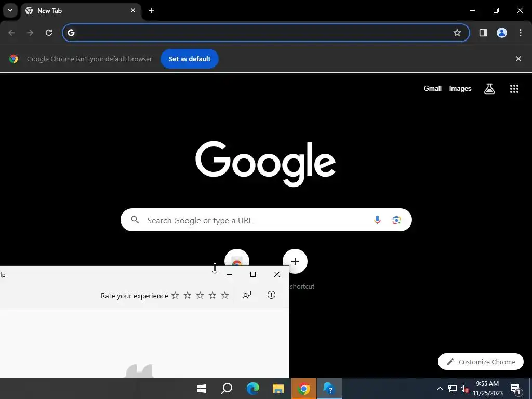Open Chrome side panel
The width and height of the screenshot is (532, 399).
click(x=483, y=33)
